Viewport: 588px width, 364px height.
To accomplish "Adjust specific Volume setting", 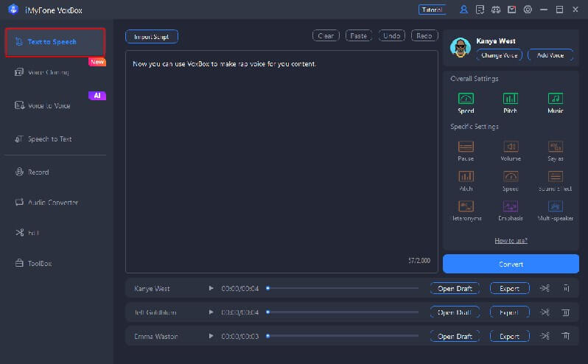I will click(511, 151).
